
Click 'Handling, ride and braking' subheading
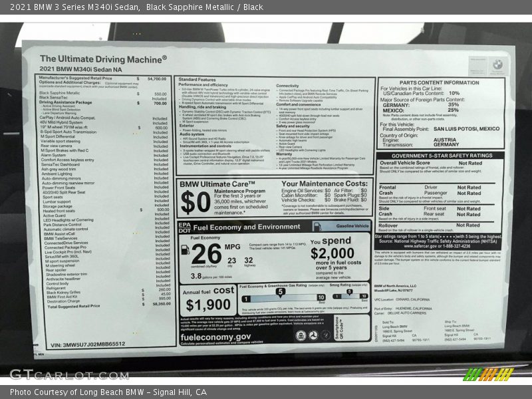pos(203,107)
